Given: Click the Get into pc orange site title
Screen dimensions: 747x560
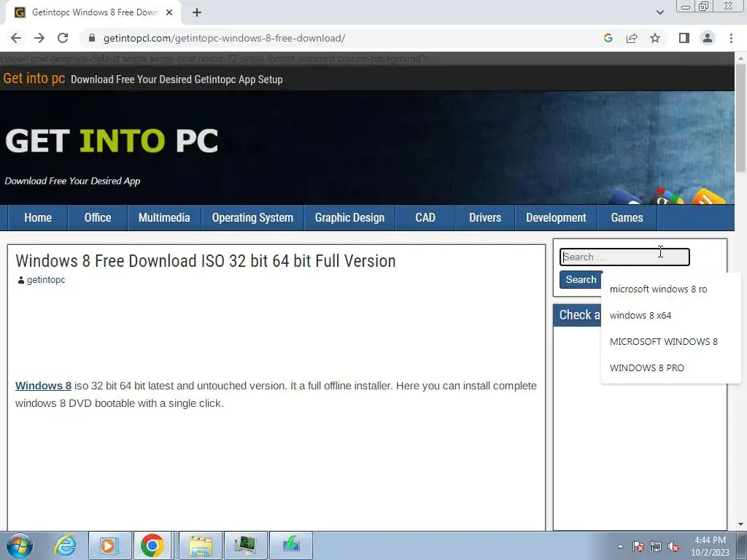Looking at the screenshot, I should [34, 78].
